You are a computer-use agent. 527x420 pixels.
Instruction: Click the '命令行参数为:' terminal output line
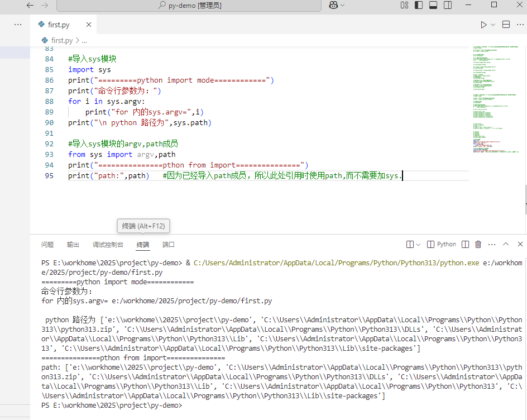tap(66, 291)
